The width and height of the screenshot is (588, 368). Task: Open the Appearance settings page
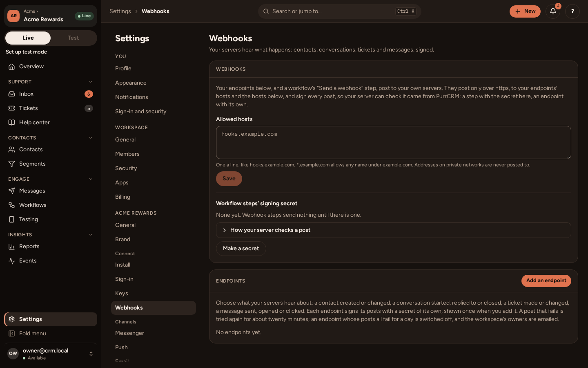(154, 83)
